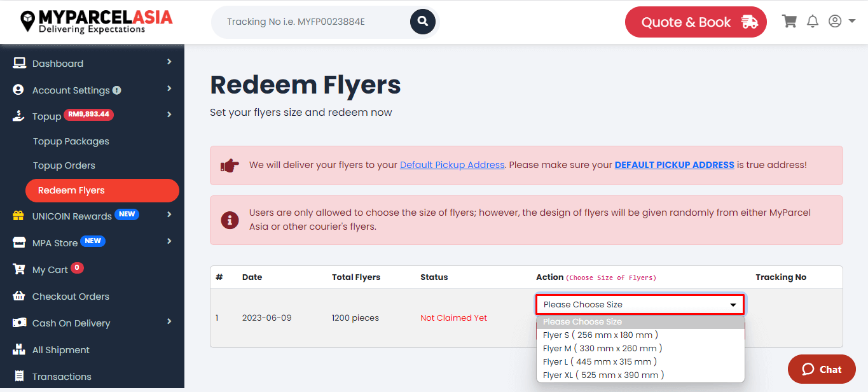Open the Please Choose Size dropdown
Viewport: 868px width, 392px height.
tap(640, 304)
